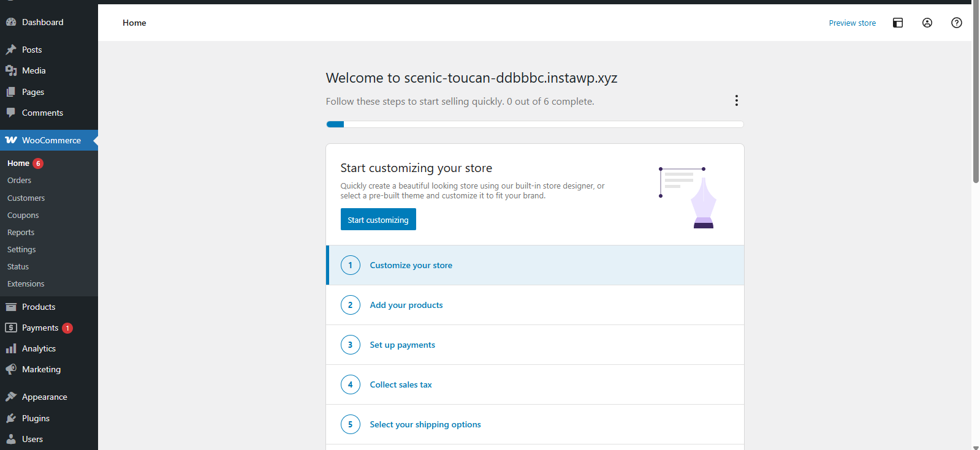Click the Pages icon in sidebar
Viewport: 980px width, 450px height.
click(x=11, y=92)
